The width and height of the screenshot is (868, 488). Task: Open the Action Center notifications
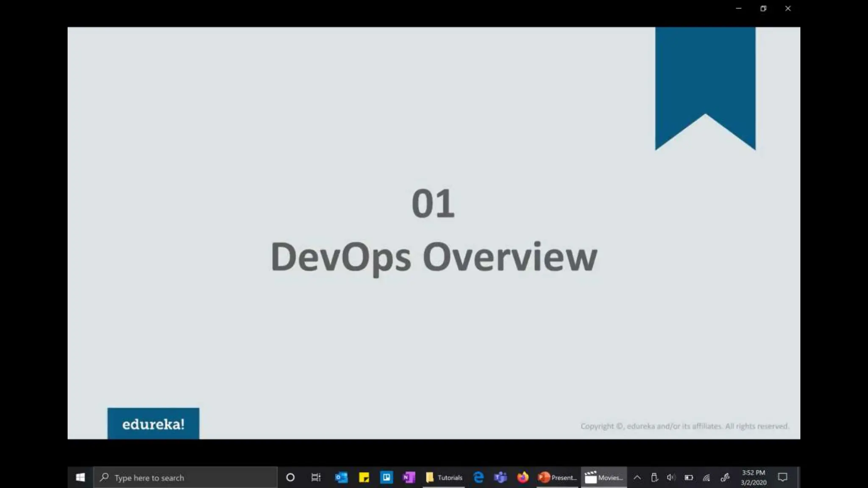point(782,477)
